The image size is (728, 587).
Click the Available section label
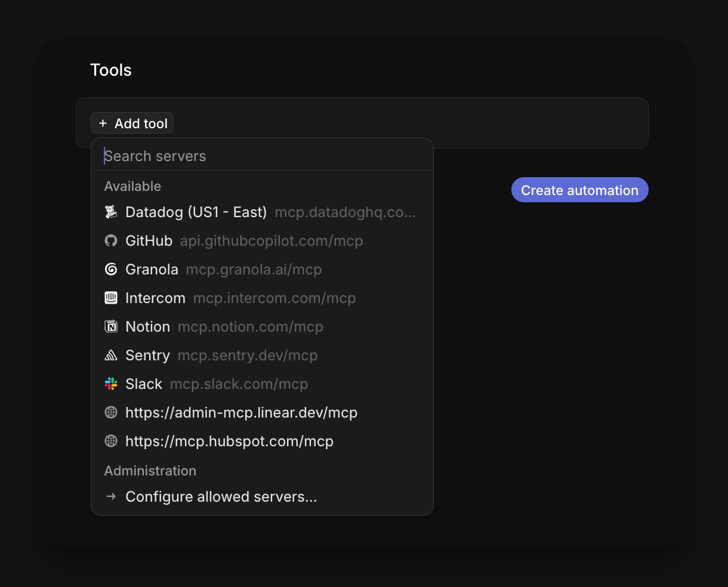(x=132, y=186)
